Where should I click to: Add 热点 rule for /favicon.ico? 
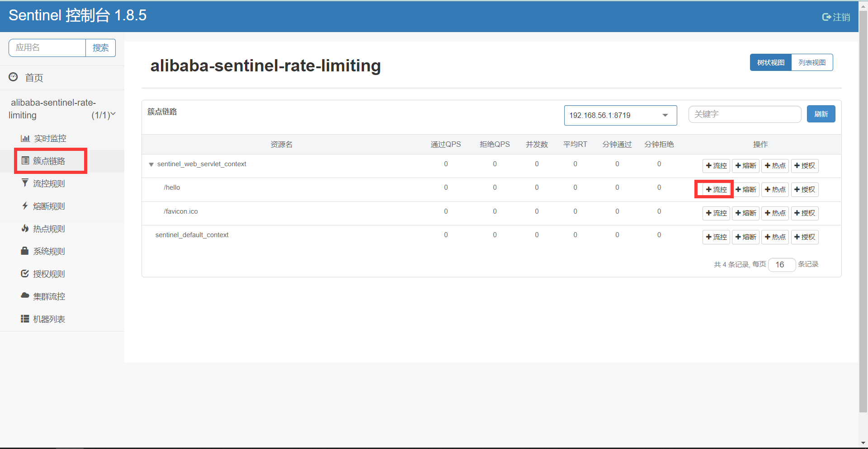tap(775, 213)
